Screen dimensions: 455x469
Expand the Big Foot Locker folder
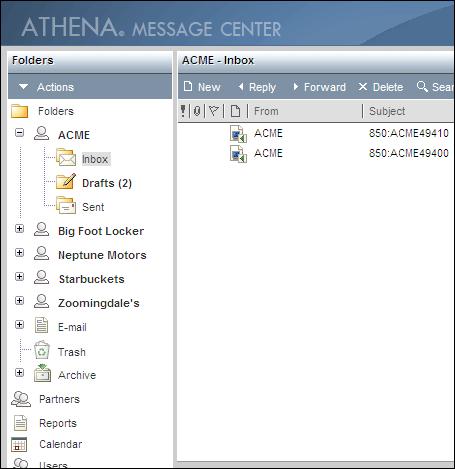(x=20, y=229)
